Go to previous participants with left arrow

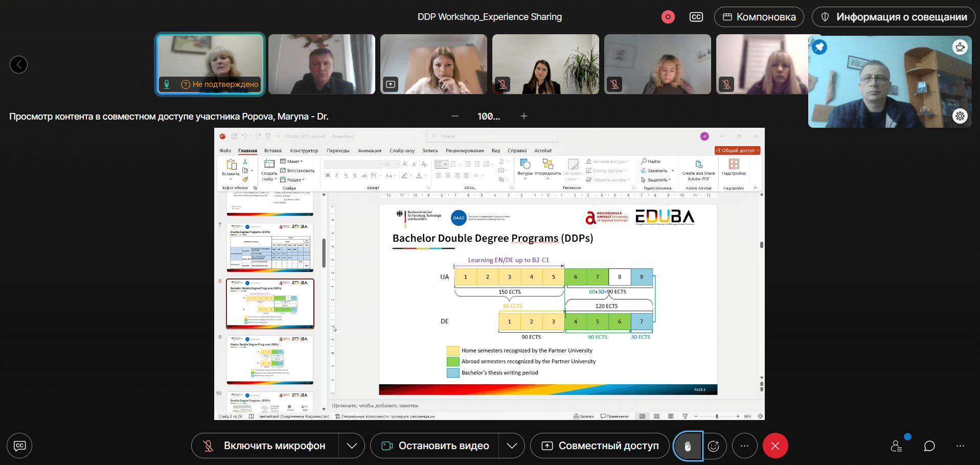[19, 64]
